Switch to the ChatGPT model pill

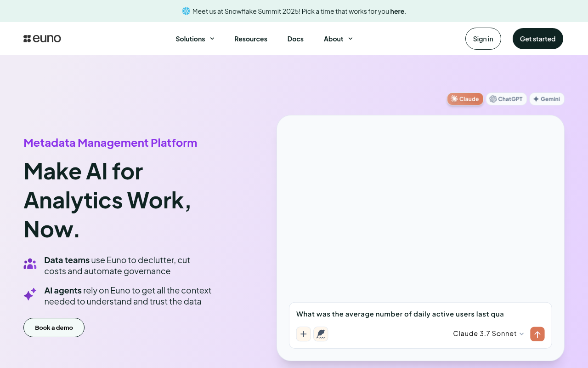click(x=506, y=99)
